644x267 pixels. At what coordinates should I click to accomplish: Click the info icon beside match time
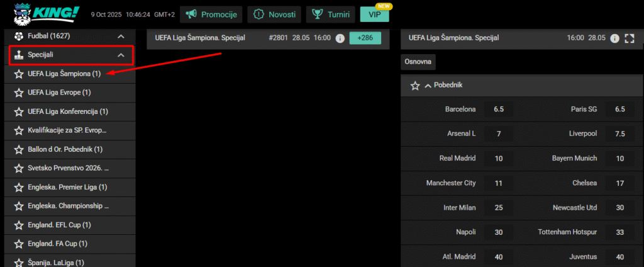pyautogui.click(x=340, y=38)
